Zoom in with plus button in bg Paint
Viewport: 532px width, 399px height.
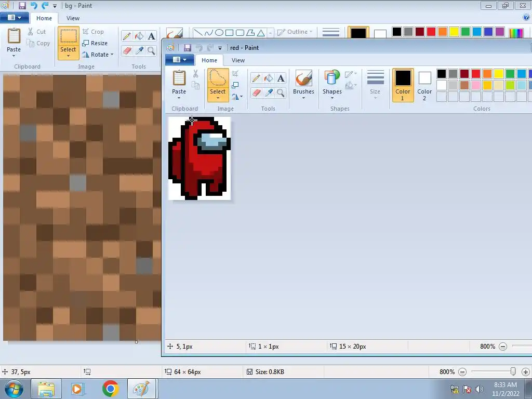(526, 372)
